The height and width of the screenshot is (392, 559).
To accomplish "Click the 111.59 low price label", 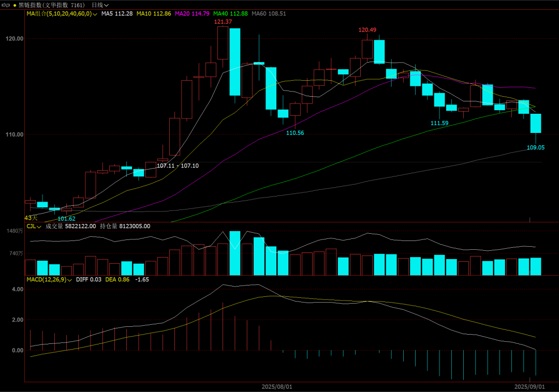I will [439, 123].
